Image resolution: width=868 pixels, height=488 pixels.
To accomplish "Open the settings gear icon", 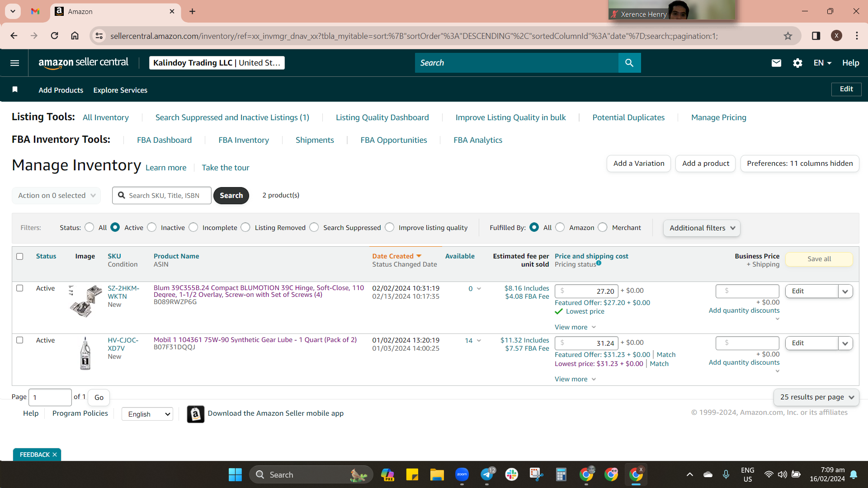I will click(797, 63).
